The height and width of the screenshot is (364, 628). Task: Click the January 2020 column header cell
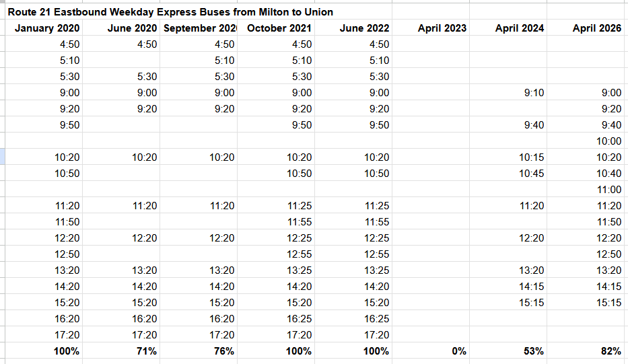pos(47,28)
